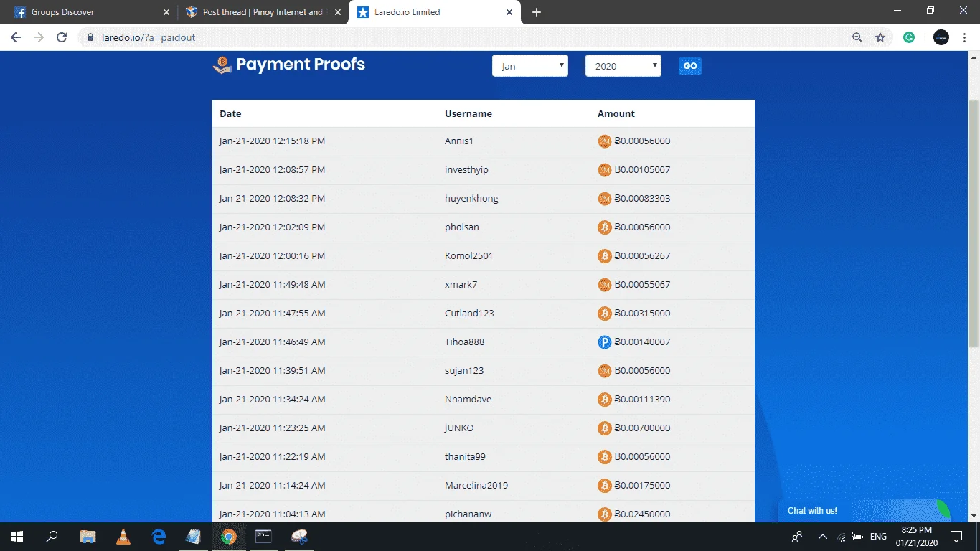Click the coin icon in huyenkhong row

tap(605, 199)
